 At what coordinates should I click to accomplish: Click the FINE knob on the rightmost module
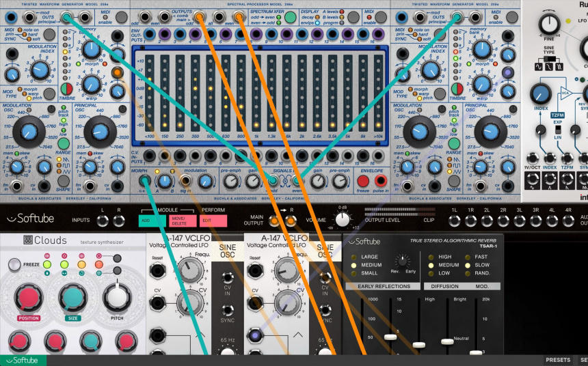(550, 25)
